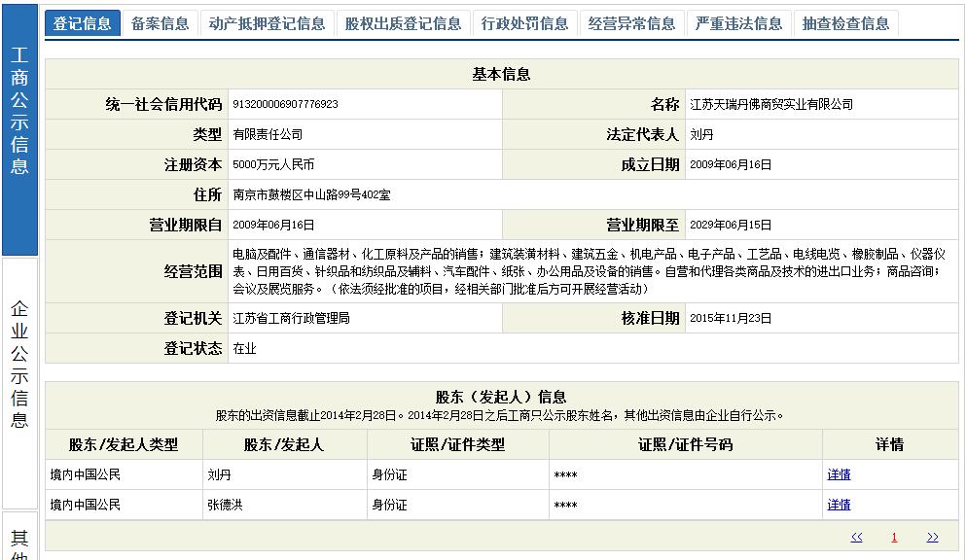966x560 pixels.
Task: Open 详情 link for shareholder 张德洪
Action: pyautogui.click(x=839, y=505)
